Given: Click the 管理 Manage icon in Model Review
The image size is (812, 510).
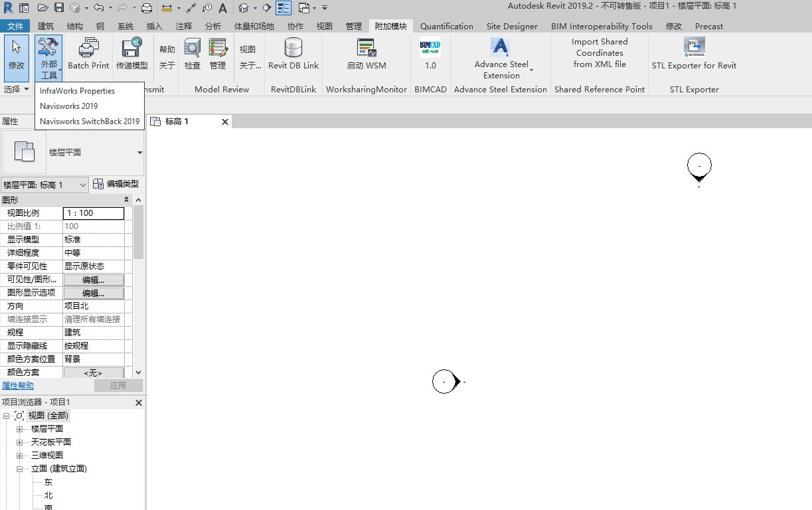Looking at the screenshot, I should pos(218,54).
